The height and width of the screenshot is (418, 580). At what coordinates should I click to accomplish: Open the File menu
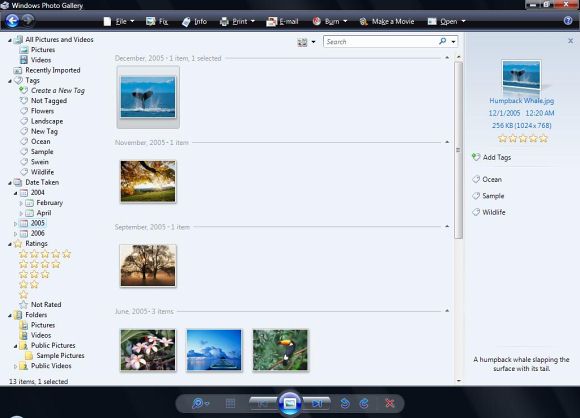point(119,21)
